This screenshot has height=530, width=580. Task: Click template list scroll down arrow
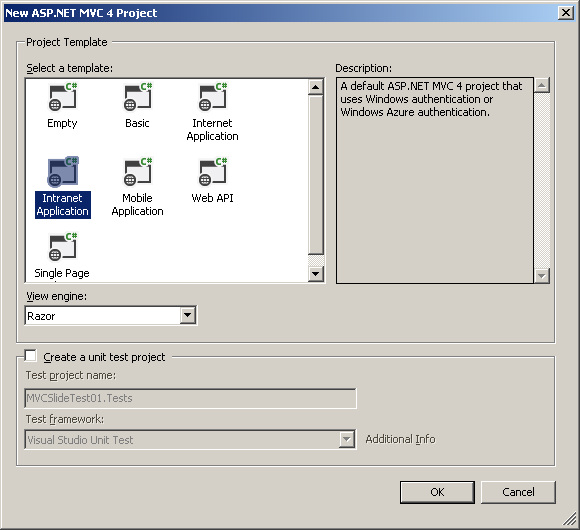316,274
